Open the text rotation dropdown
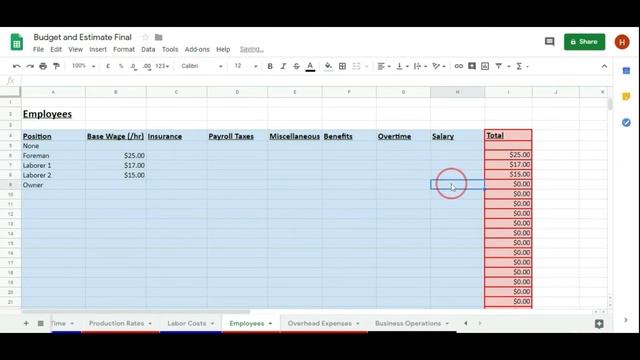 click(x=439, y=66)
